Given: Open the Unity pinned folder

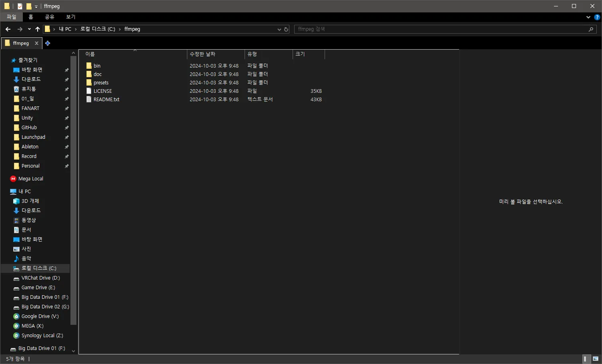Looking at the screenshot, I should pos(27,118).
